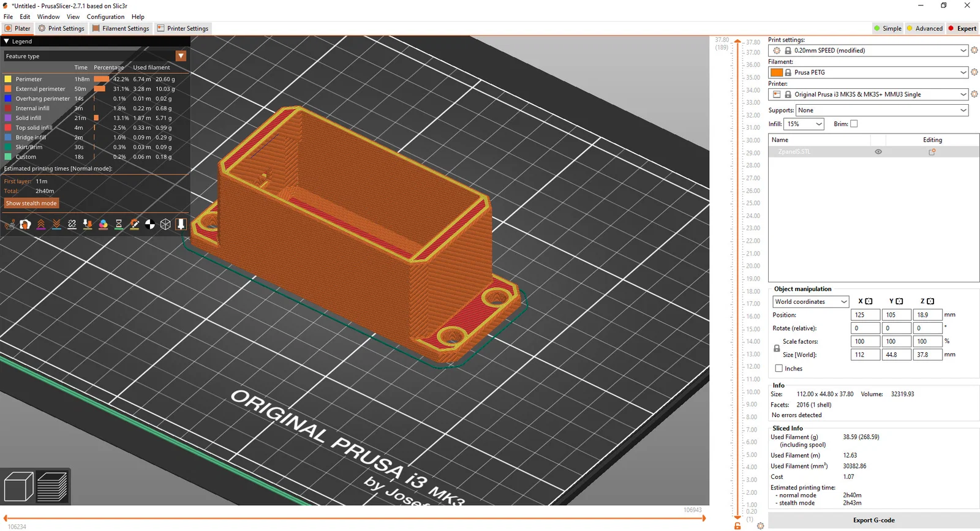
Task: Click the Position X input field
Action: tap(865, 315)
